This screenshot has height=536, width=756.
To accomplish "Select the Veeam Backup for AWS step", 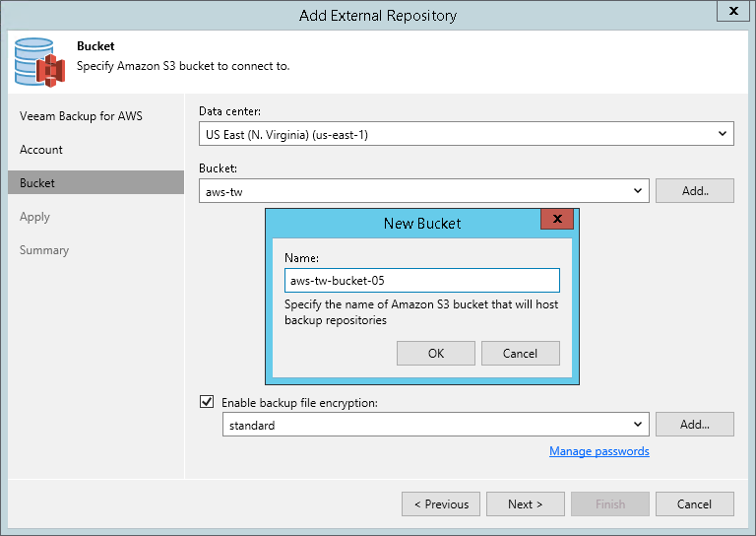I will click(x=81, y=116).
